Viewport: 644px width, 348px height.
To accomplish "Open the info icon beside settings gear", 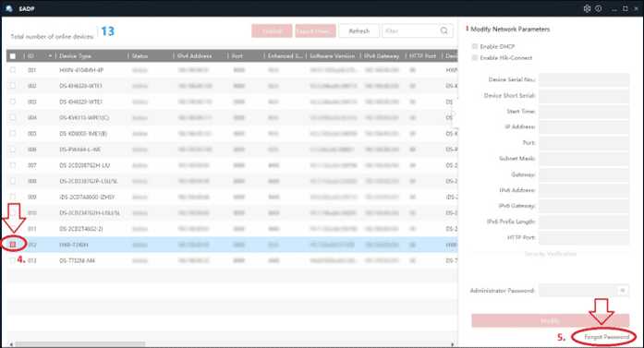I will coord(599,8).
